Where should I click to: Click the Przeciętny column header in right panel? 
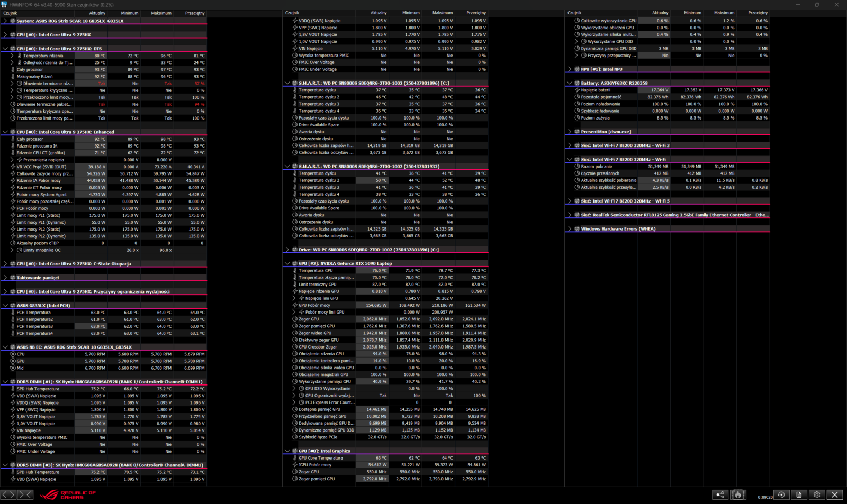pos(758,13)
